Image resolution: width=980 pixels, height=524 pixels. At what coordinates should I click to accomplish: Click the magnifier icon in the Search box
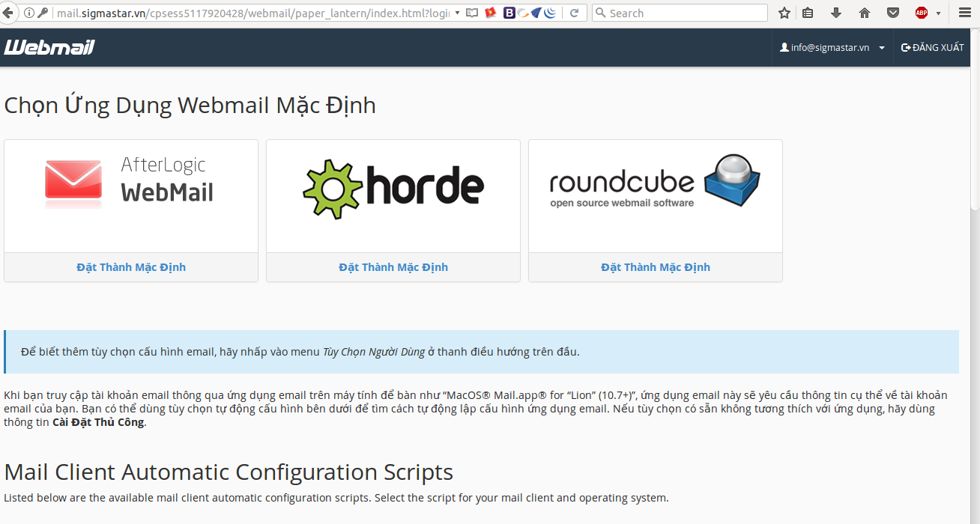(600, 13)
